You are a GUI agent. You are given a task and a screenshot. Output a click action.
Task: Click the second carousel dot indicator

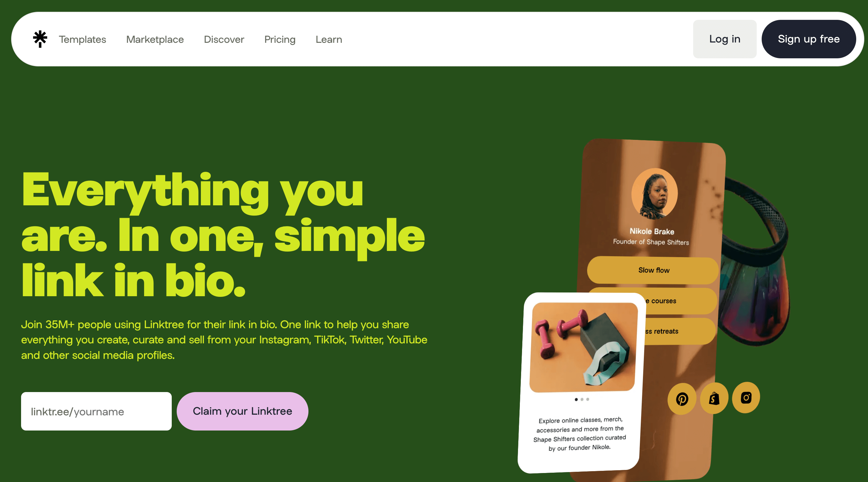click(582, 399)
